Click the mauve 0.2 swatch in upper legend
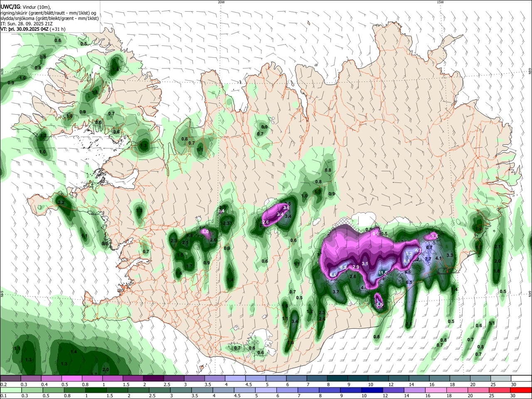This screenshot has width=532, height=399. point(10,379)
